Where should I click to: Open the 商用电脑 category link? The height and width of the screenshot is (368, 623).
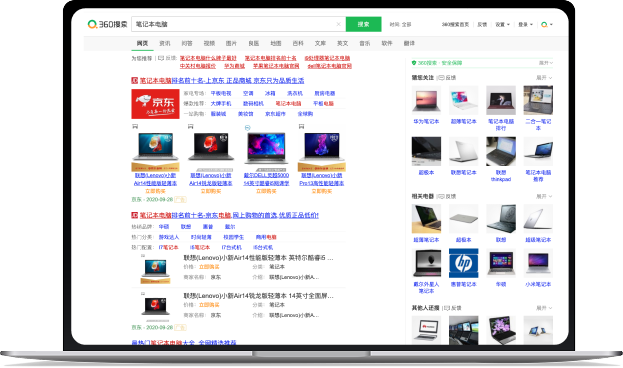pyautogui.click(x=266, y=237)
